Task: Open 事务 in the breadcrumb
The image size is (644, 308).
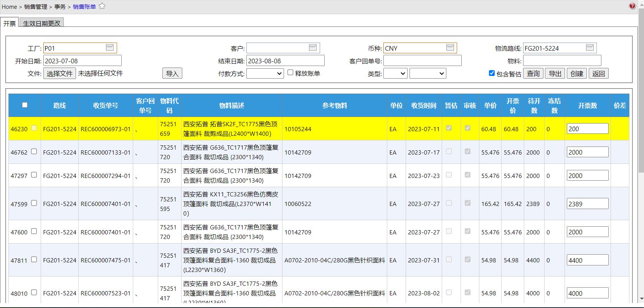Action: point(60,7)
